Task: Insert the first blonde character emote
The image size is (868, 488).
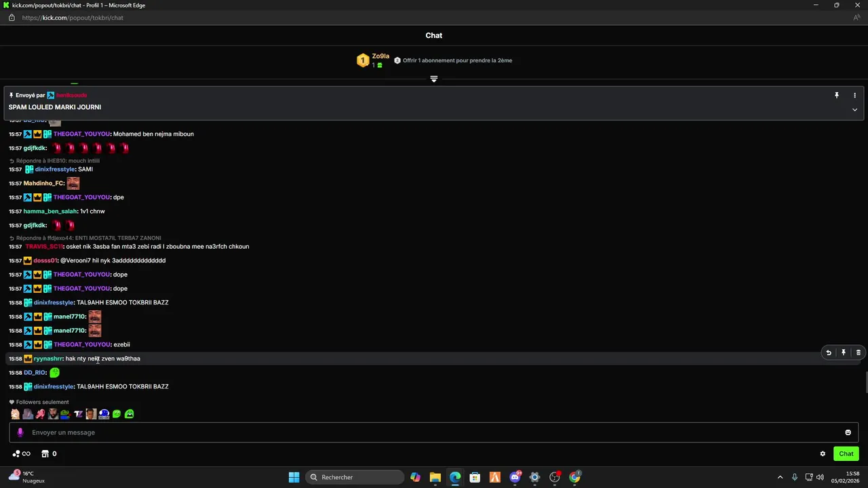Action: pyautogui.click(x=15, y=413)
